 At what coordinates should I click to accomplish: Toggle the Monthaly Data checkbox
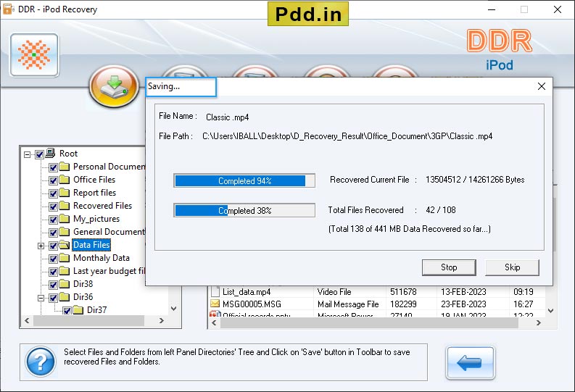click(53, 259)
